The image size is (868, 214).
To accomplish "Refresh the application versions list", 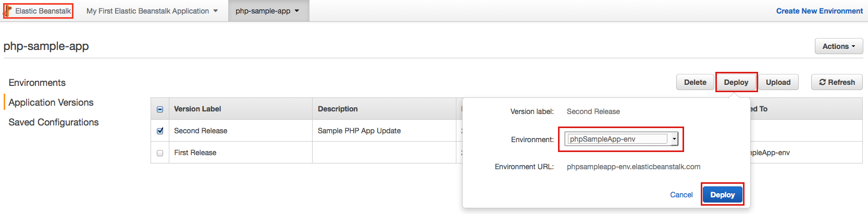I will [x=837, y=82].
